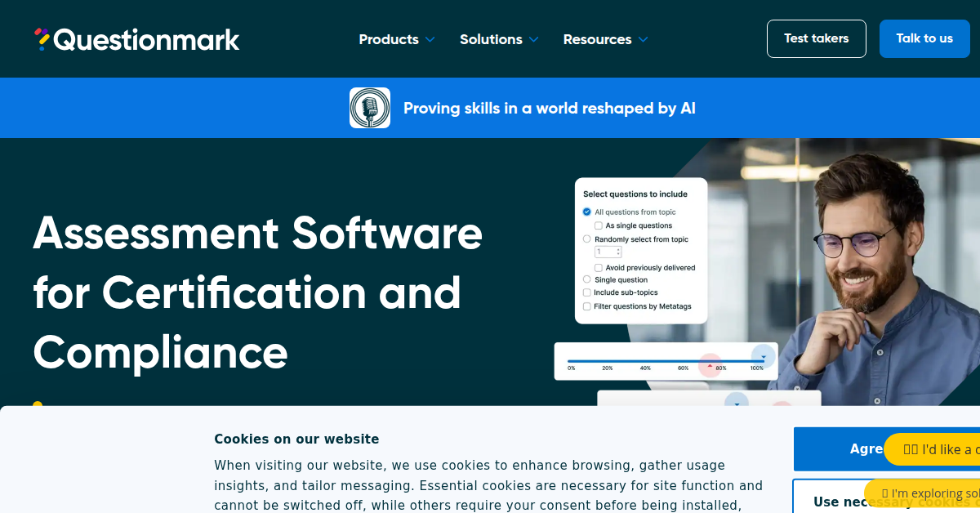Choose the 'Single question' radio option
Screen dimensions: 980x513
coord(587,279)
